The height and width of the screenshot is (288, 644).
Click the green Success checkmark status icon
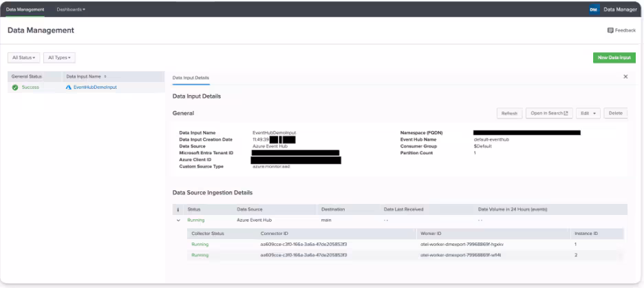pyautogui.click(x=14, y=88)
